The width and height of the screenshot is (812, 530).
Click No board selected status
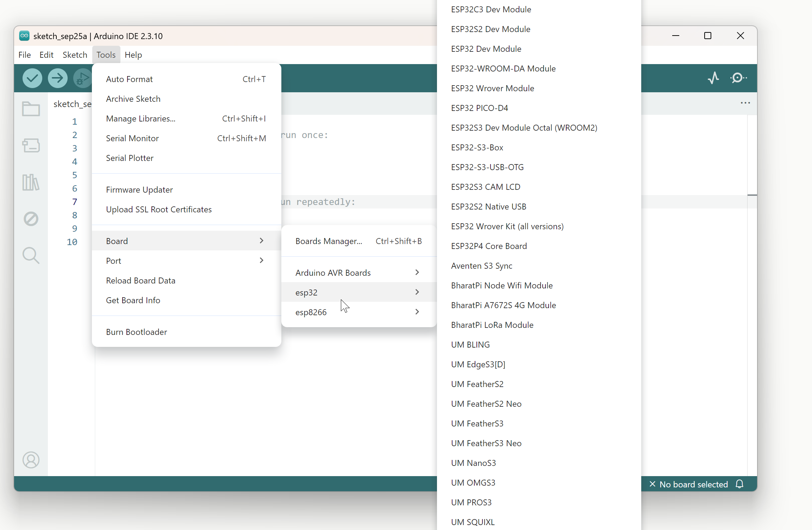coord(688,484)
